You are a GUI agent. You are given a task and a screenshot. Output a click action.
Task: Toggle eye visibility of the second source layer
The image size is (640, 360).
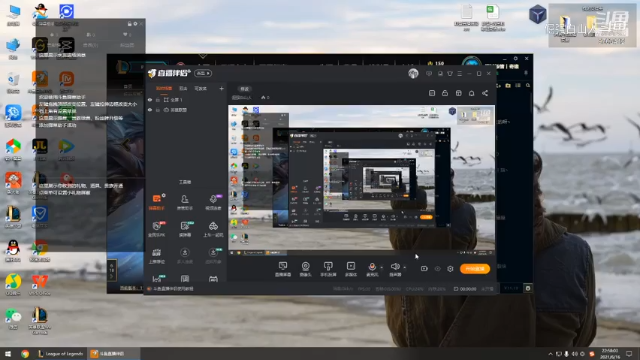[x=150, y=110]
